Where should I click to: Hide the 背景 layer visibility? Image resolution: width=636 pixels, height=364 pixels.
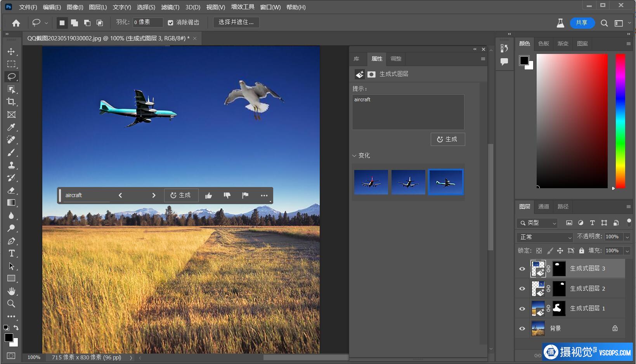pos(522,328)
